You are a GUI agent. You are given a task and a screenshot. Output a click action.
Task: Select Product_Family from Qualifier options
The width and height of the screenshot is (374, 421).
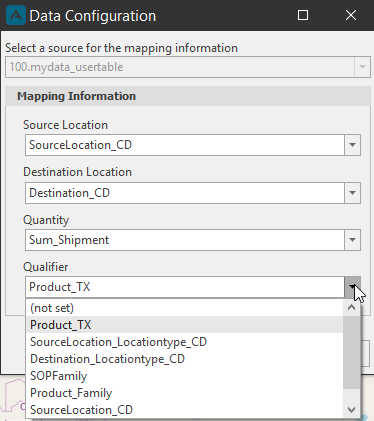[184, 393]
